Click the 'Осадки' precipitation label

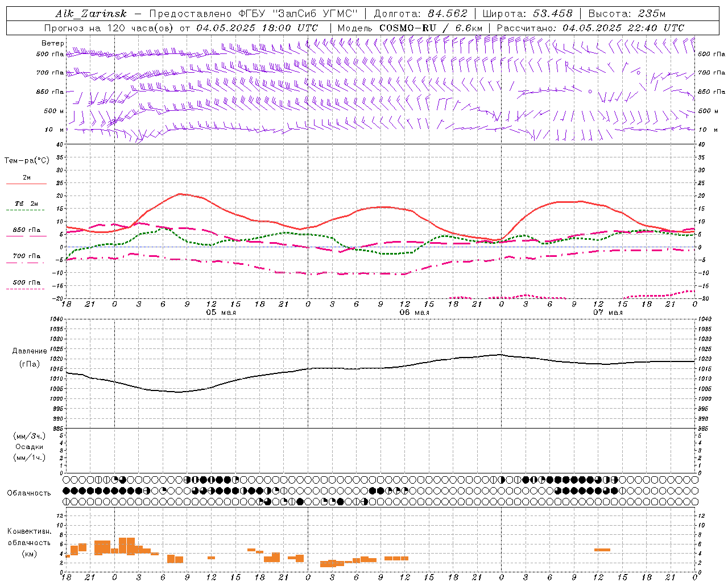tap(30, 447)
